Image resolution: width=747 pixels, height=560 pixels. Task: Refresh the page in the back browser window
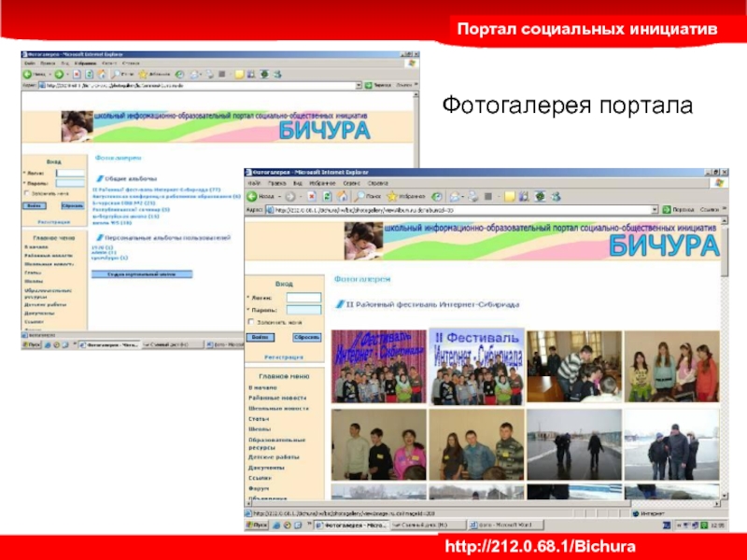point(89,75)
